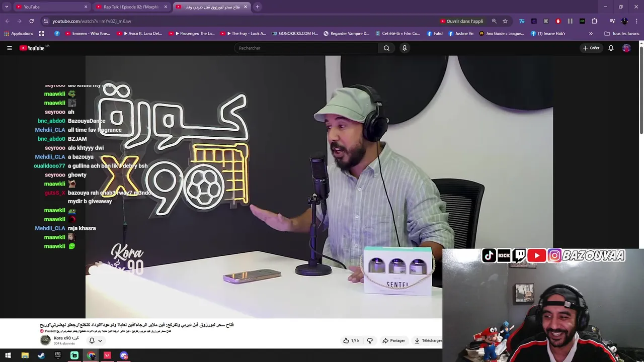Viewport: 644px width, 362px height.
Task: Open Streamlabs from the taskbar
Action: [x=74, y=355]
